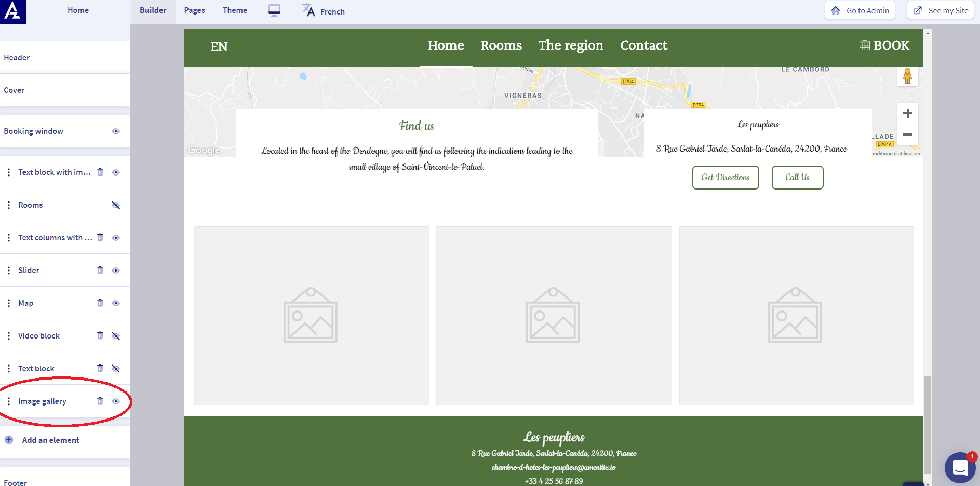Click the BOOK calendar icon
The height and width of the screenshot is (486, 980).
864,45
